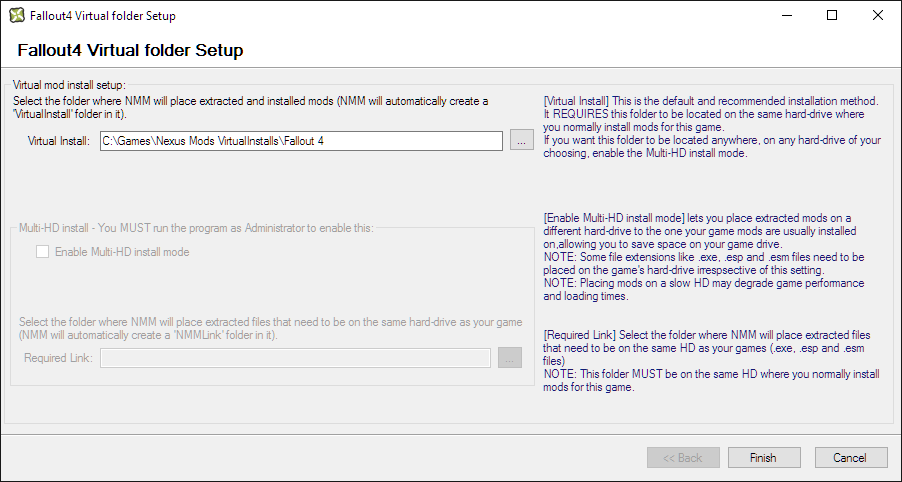Click the [Required Link] description paragraph
Viewport: 902px width, 482px height.
click(711, 361)
